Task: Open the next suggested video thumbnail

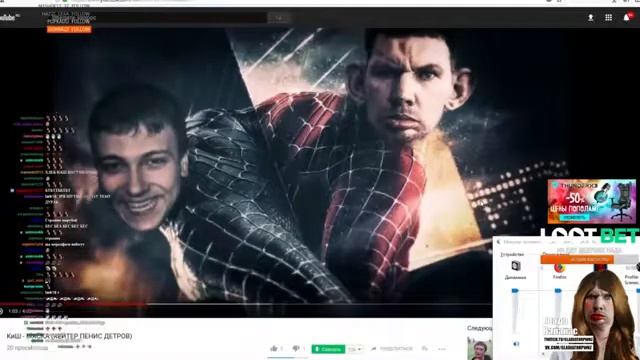Action: click(x=480, y=349)
